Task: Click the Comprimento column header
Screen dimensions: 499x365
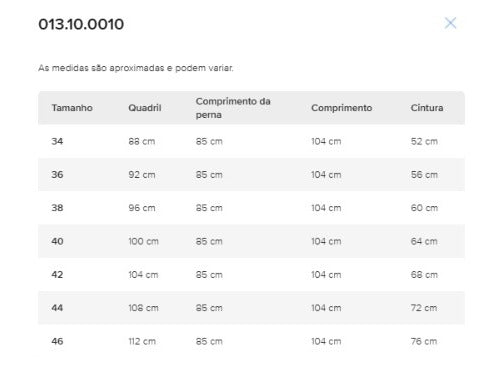Action: click(x=341, y=108)
